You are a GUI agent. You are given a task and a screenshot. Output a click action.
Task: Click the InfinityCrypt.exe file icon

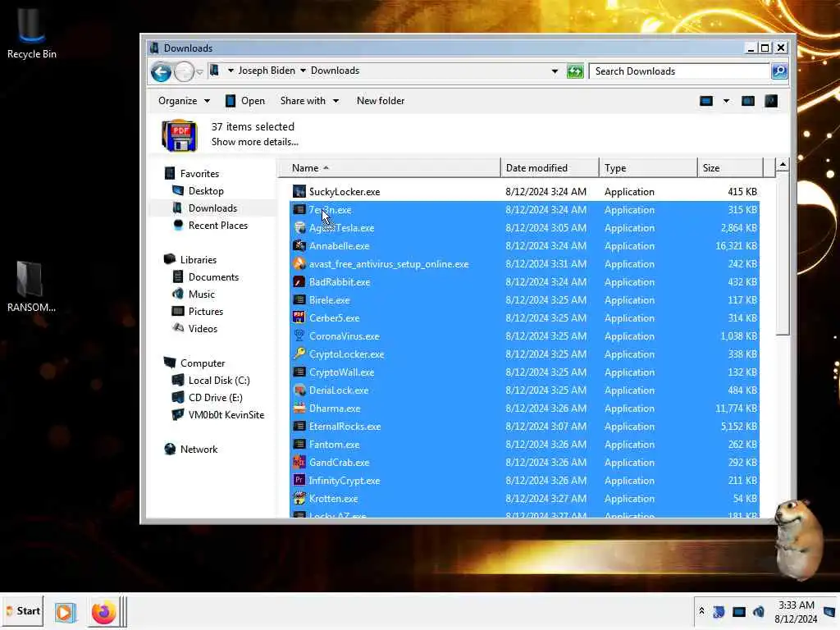tap(299, 481)
